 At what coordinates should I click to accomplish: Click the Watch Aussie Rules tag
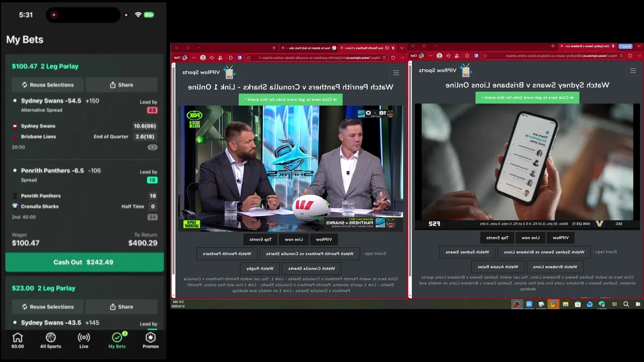[498, 266]
